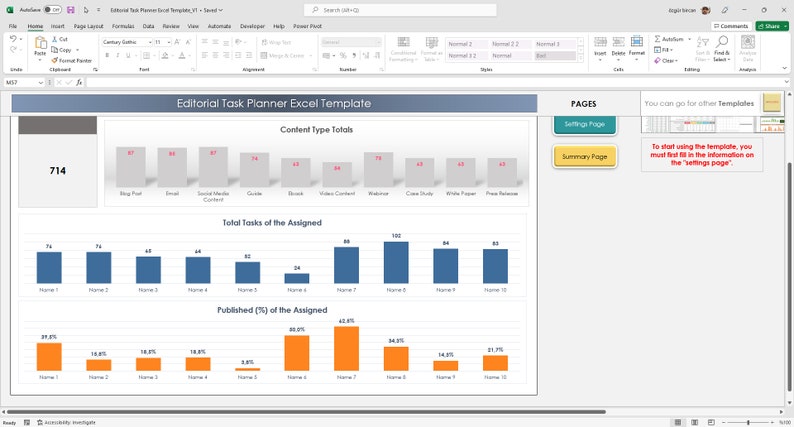
Task: Click the AutoSum sigma icon
Action: (x=657, y=39)
